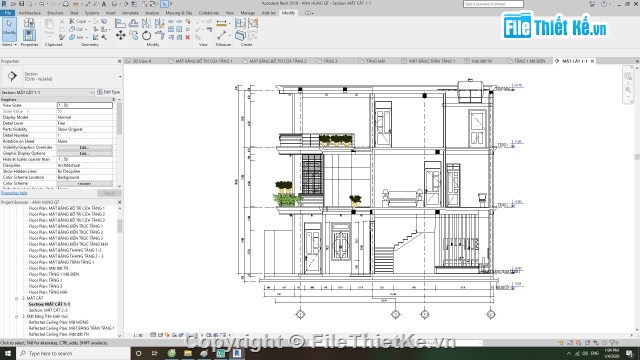Open the view tabs overflow dropdown
640x360 pixels.
637,61
